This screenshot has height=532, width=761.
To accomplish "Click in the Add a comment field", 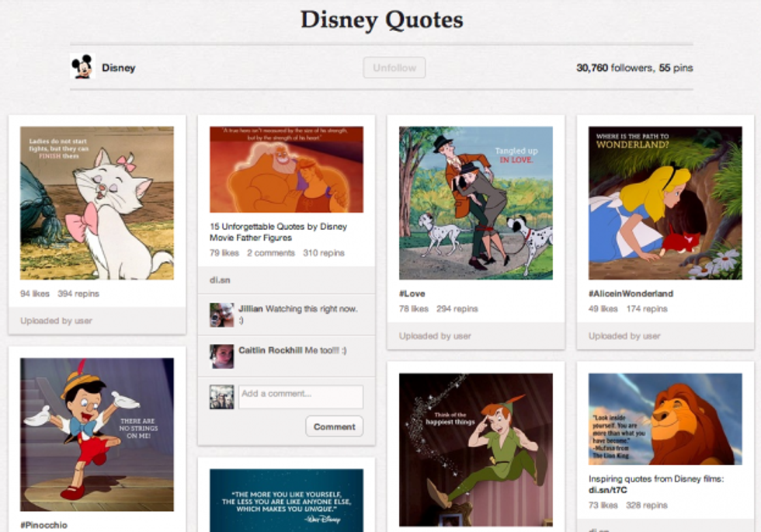I will coord(301,396).
